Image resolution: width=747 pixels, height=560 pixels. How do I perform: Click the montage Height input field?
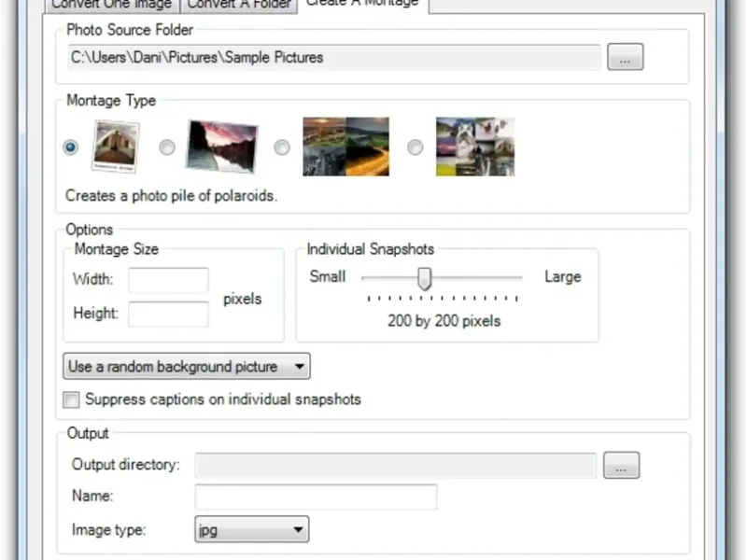click(168, 315)
